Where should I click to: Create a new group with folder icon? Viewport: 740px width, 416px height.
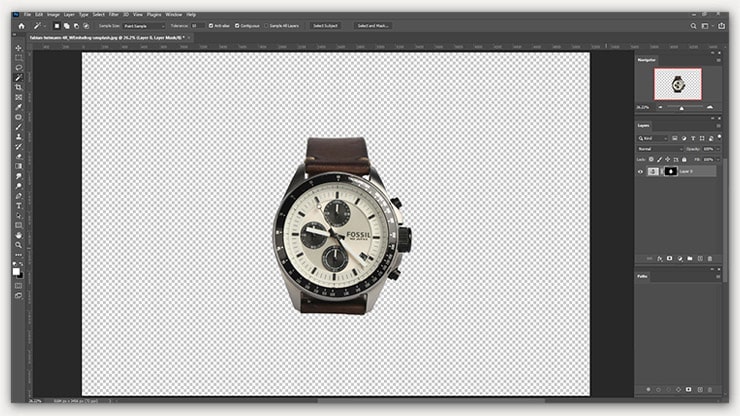[690, 259]
